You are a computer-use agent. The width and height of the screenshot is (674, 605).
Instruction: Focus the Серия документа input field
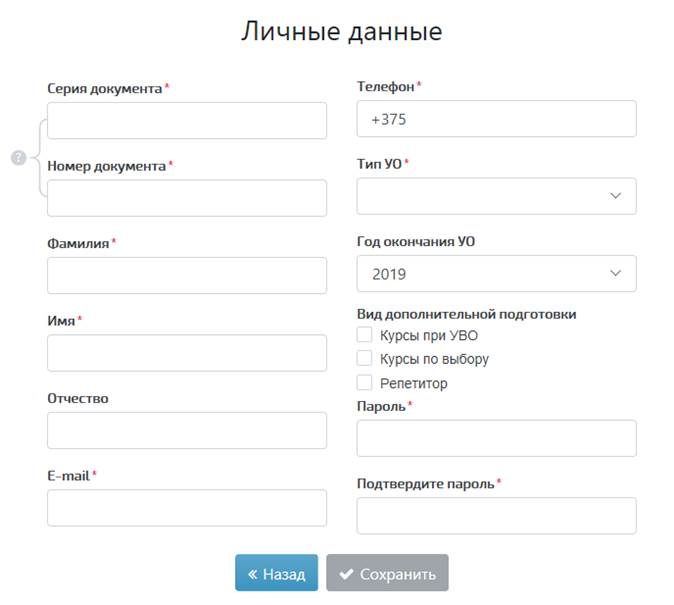pos(187,120)
